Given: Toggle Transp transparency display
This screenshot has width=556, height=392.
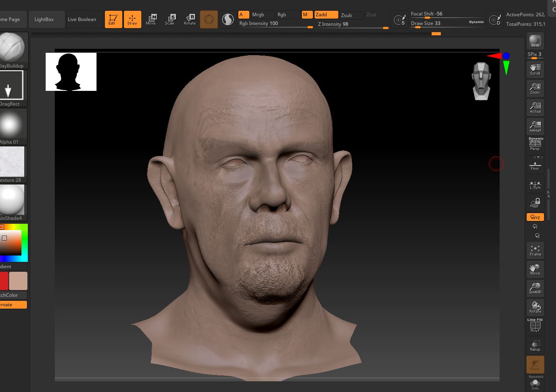Looking at the screenshot, I should pyautogui.click(x=535, y=346).
